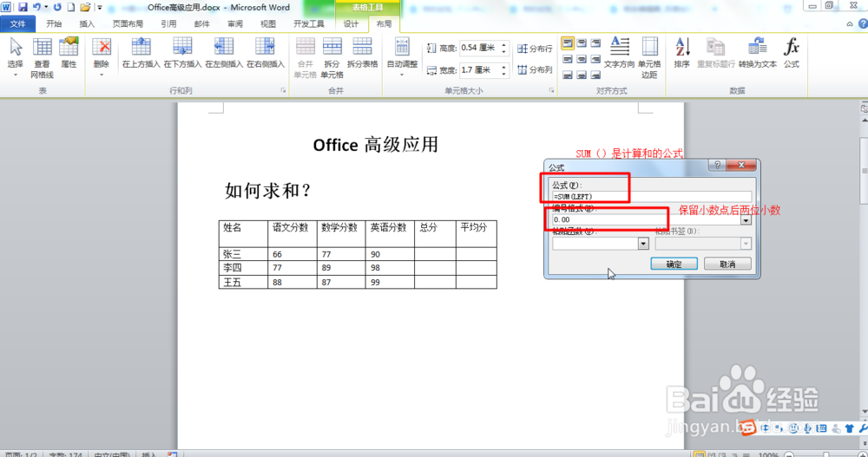Click the Formula (公式) fx button
The width and height of the screenshot is (868, 457).
(792, 53)
